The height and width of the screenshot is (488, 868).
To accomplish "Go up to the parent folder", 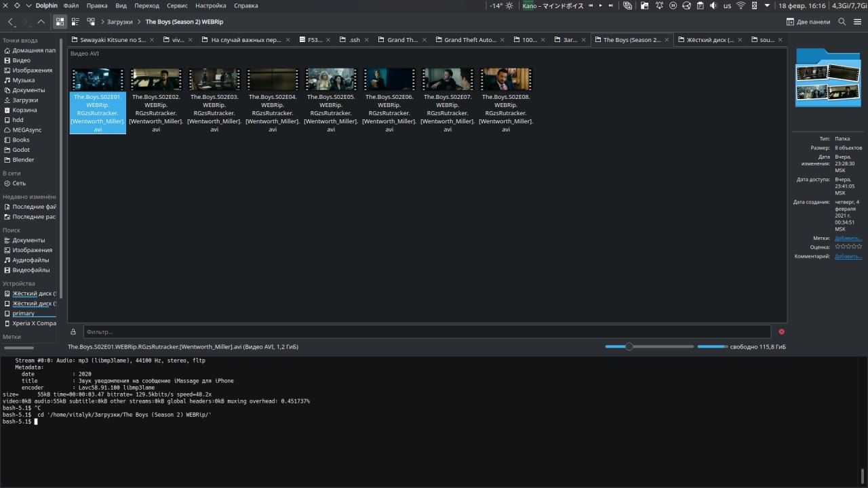I will click(x=41, y=22).
